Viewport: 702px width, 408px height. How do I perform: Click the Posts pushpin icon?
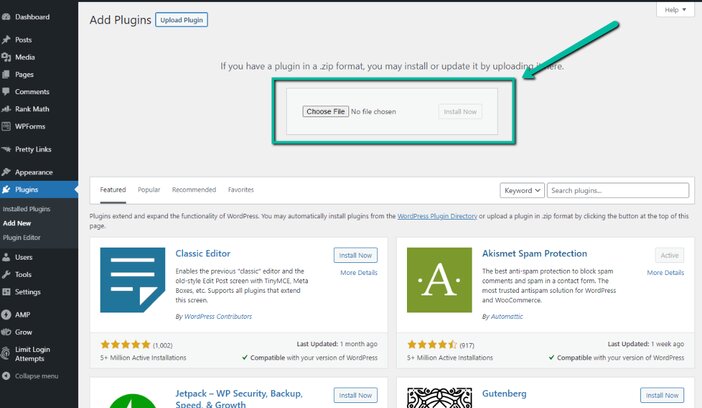point(6,40)
